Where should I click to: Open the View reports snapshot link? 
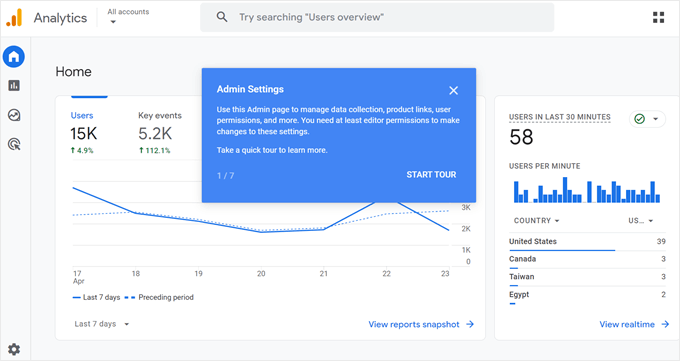pyautogui.click(x=421, y=324)
